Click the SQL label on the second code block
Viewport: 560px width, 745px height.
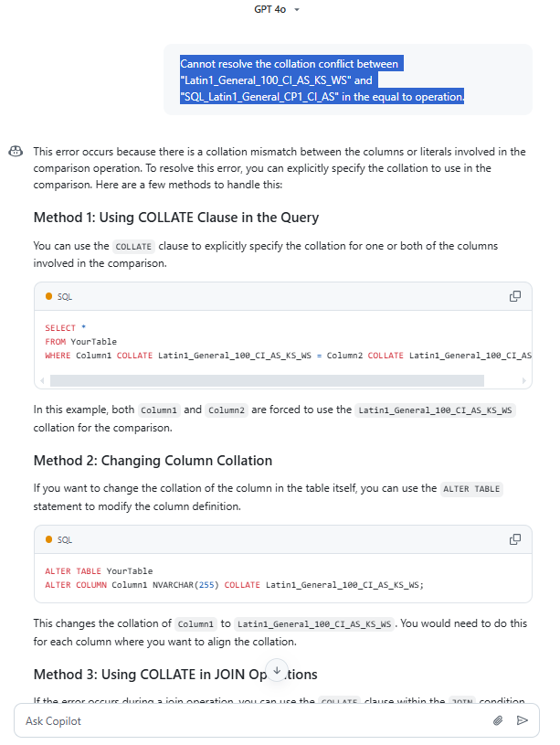tap(64, 539)
